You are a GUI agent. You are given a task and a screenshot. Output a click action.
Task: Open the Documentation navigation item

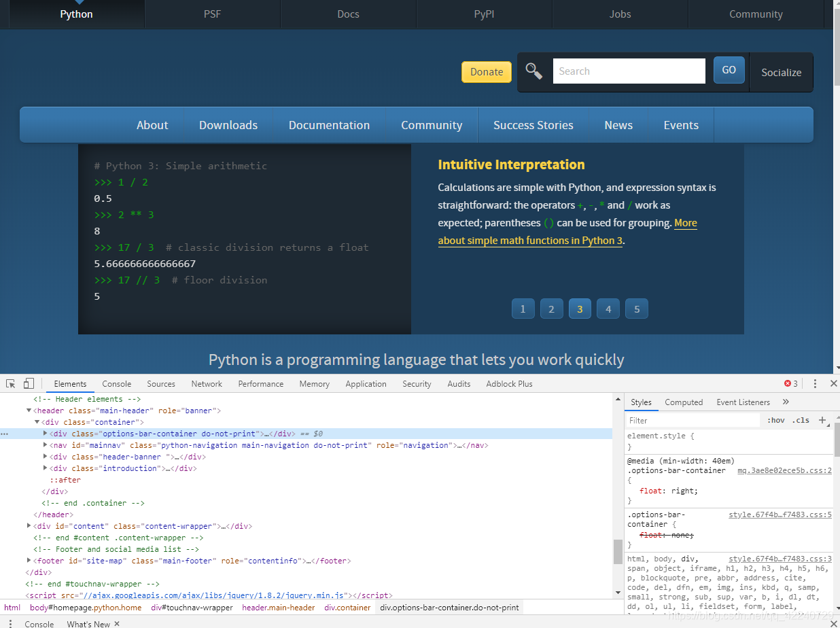(x=329, y=125)
